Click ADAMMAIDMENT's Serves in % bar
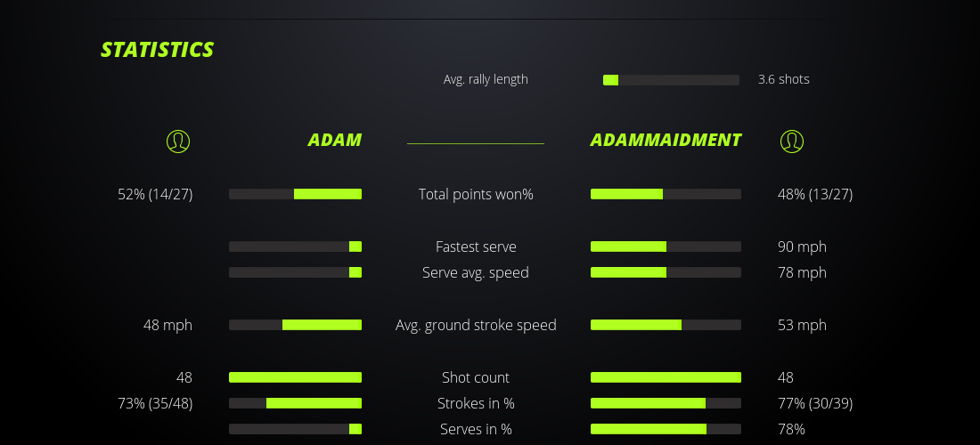The image size is (980, 445). coord(666,429)
